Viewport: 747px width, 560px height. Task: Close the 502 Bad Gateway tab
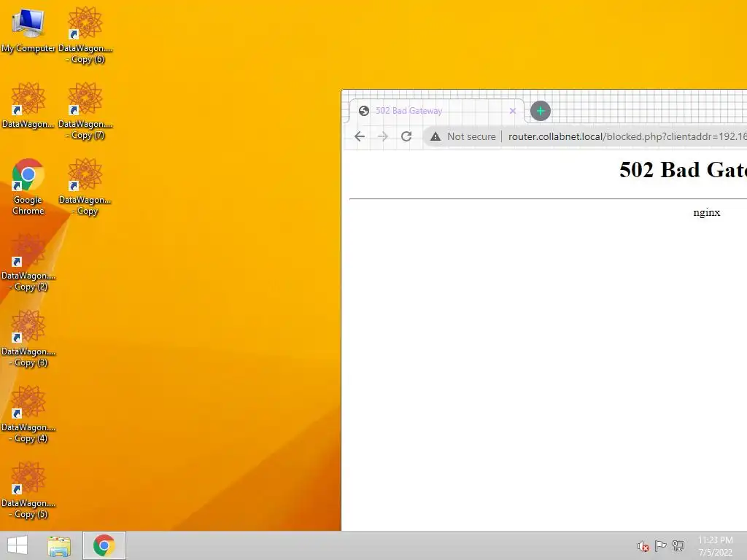[x=513, y=111]
